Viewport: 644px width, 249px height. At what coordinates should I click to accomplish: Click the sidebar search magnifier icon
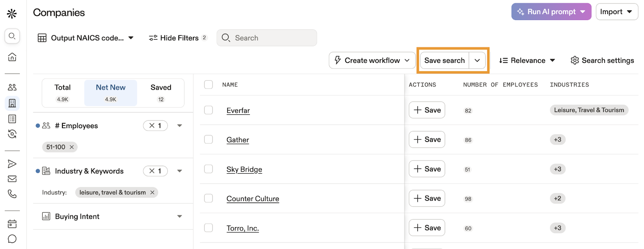(x=12, y=36)
